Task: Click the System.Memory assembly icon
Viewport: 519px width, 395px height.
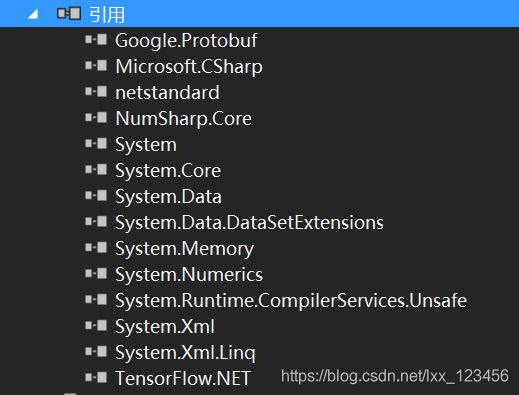Action: point(96,248)
